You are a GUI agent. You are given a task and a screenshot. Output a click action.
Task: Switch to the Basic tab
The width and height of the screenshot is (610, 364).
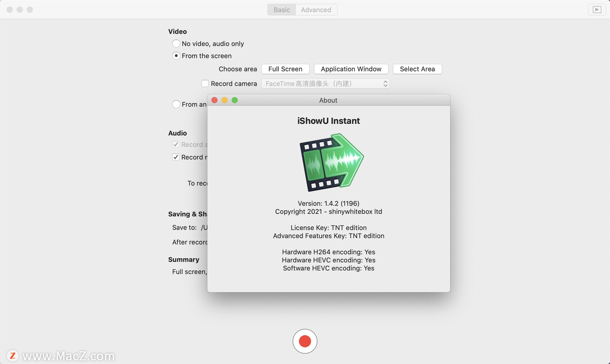point(281,10)
